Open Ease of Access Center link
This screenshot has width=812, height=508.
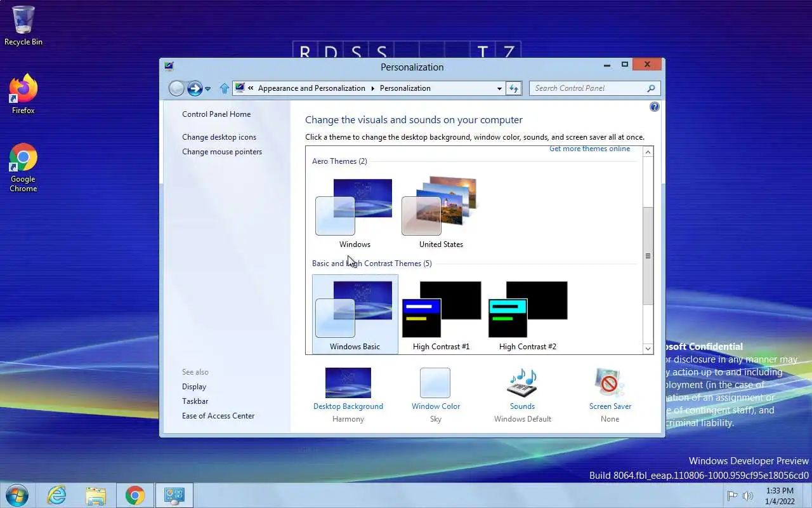[218, 416]
